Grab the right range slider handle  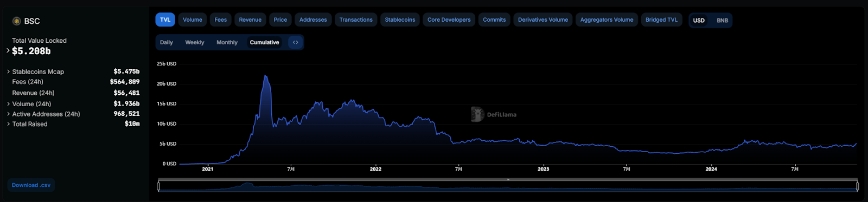coord(857,187)
